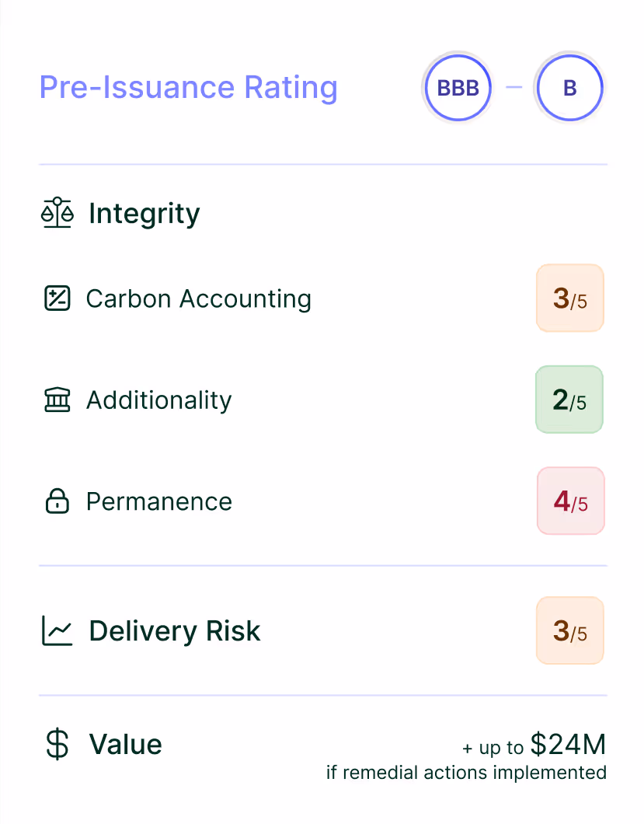The width and height of the screenshot is (644, 824).
Task: Click the Integrity scales icon
Action: [x=57, y=214]
